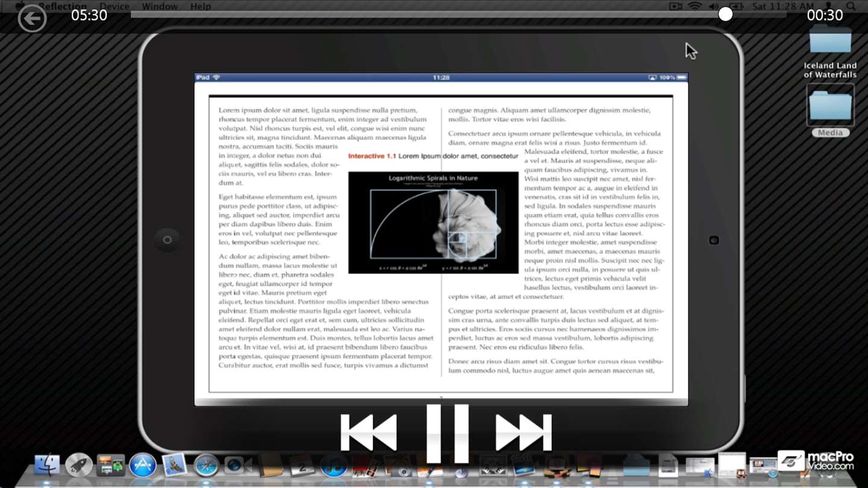Open the Apple menu

(21, 6)
